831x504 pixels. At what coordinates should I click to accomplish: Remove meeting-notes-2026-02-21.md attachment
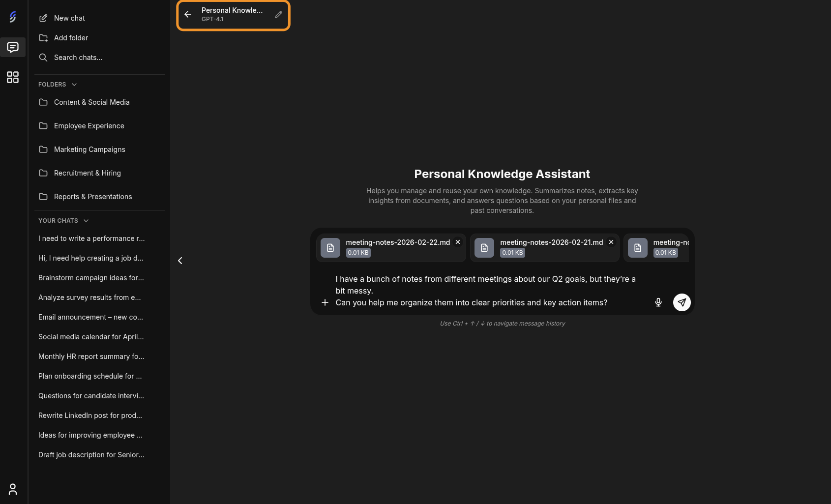point(611,242)
